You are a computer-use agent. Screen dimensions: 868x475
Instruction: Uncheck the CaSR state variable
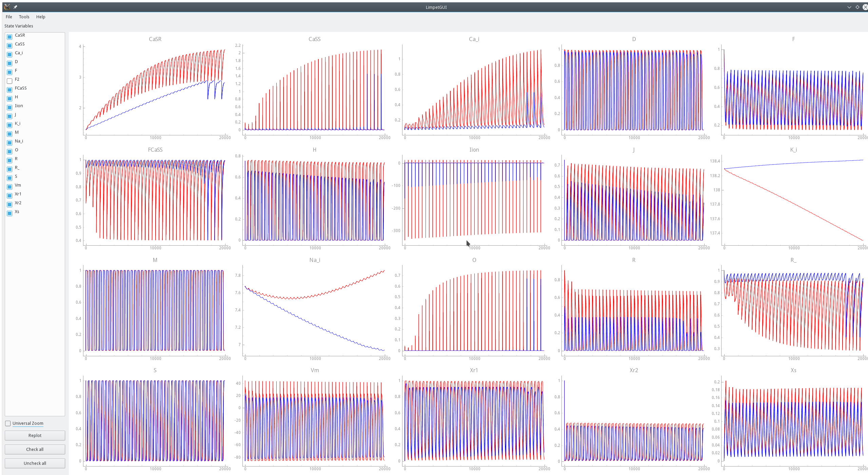coord(9,37)
